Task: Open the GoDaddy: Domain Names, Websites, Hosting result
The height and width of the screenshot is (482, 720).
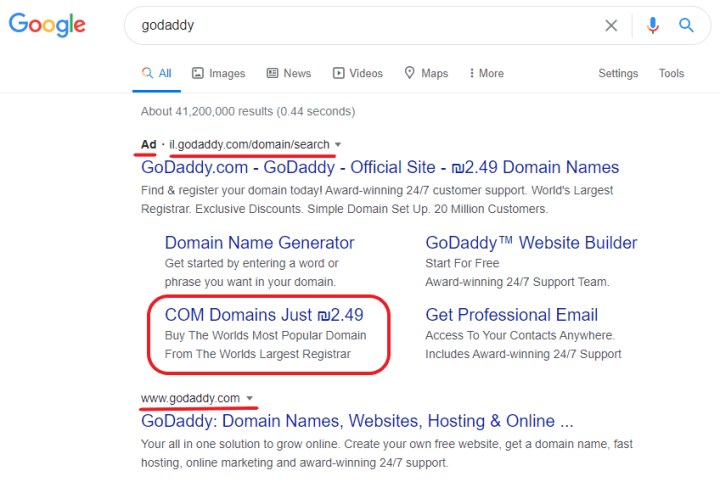Action: pyautogui.click(x=357, y=420)
